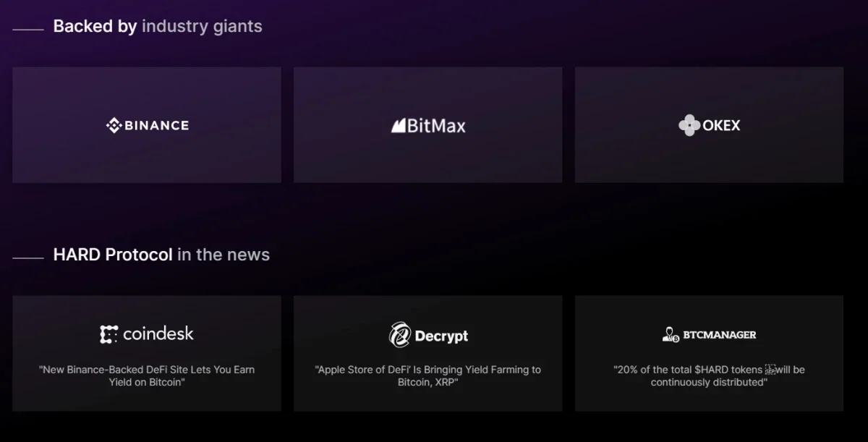Image resolution: width=868 pixels, height=442 pixels.
Task: Click the OKEX logo
Action: 710,125
